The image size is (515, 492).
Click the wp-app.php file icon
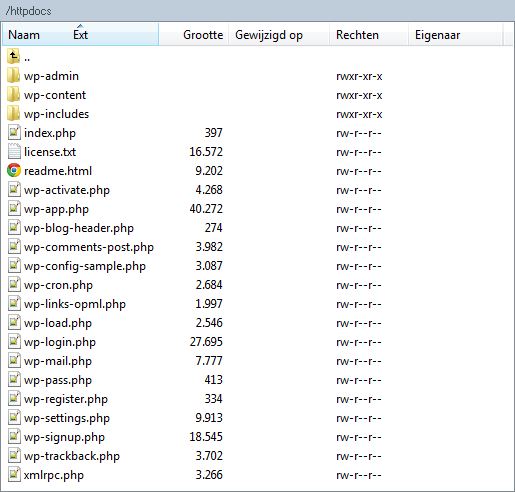(x=14, y=209)
